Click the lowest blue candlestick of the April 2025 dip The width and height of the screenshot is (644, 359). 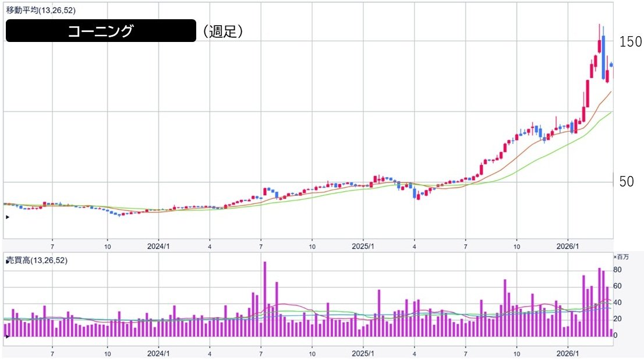click(415, 193)
